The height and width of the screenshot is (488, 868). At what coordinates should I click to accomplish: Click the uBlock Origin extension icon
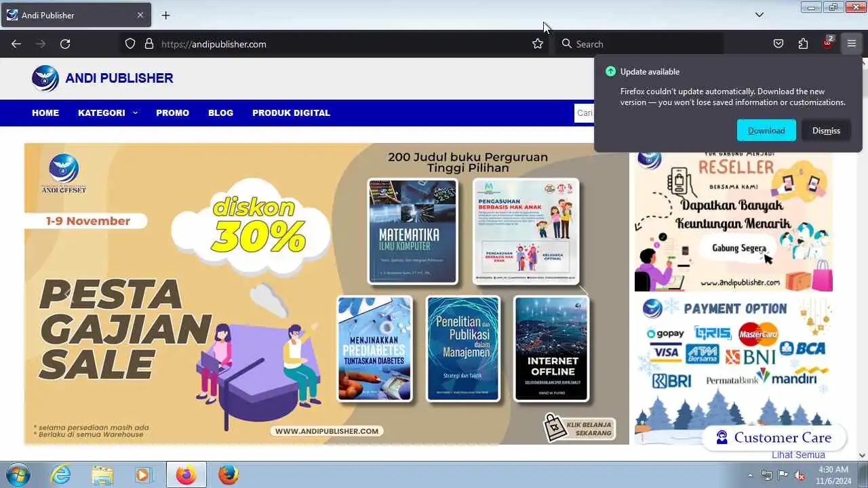[x=828, y=43]
